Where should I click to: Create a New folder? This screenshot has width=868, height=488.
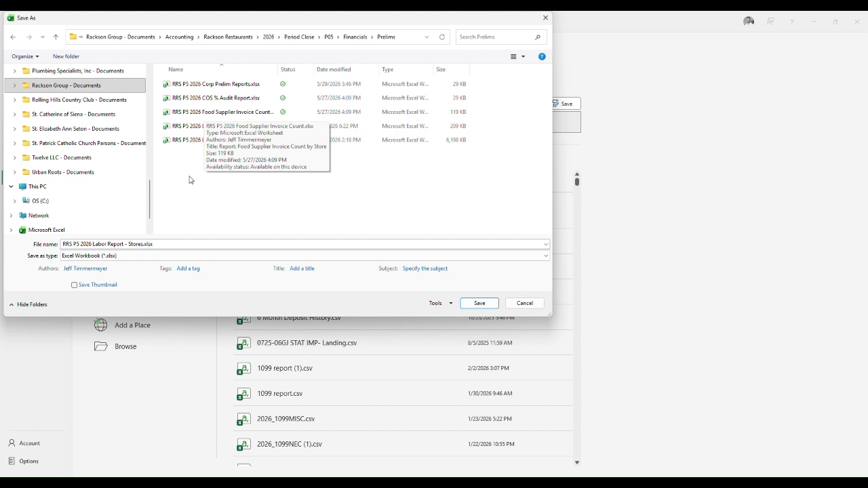[66, 56]
